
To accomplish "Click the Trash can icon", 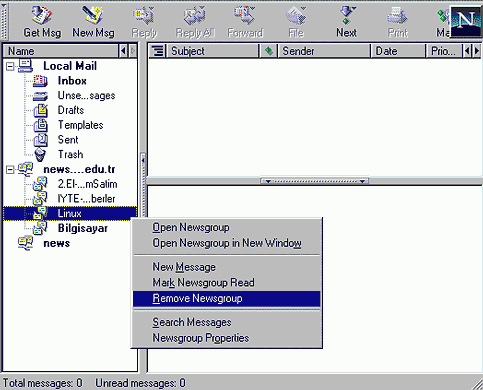I will (x=40, y=155).
